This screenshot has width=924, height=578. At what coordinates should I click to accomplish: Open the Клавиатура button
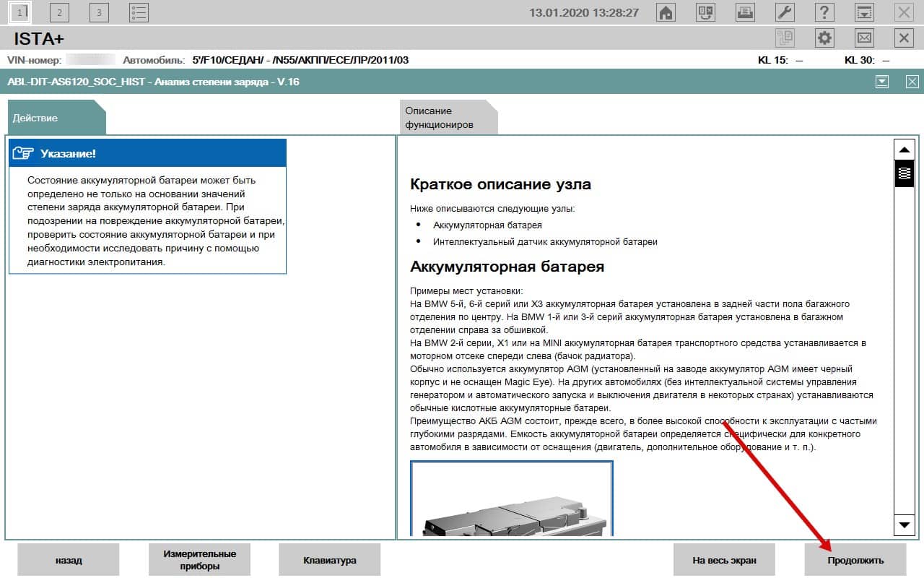coord(330,560)
